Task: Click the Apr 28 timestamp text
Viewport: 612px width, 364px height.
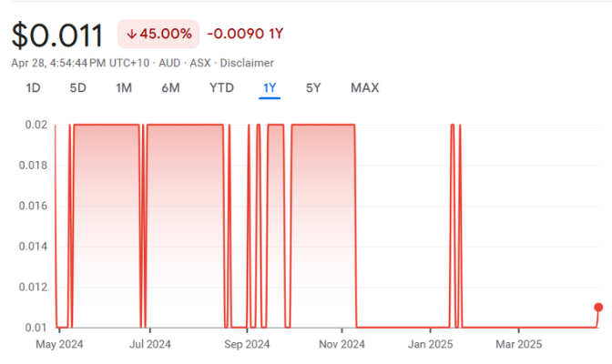Action: [80, 63]
